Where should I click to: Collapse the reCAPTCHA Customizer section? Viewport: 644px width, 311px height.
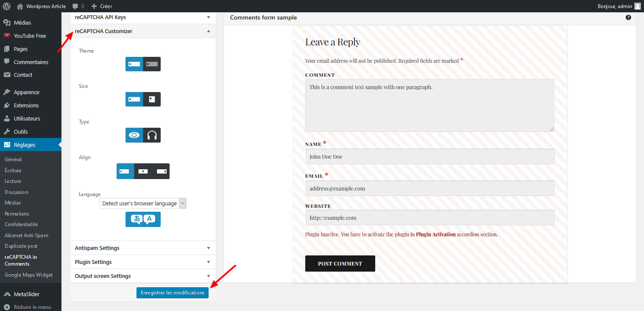[x=143, y=31]
